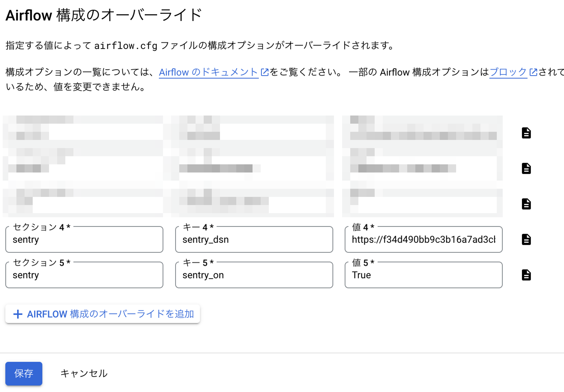Image resolution: width=564 pixels, height=392 pixels.
Task: Focus the キー 4 field with sentry_dsn
Action: (254, 240)
